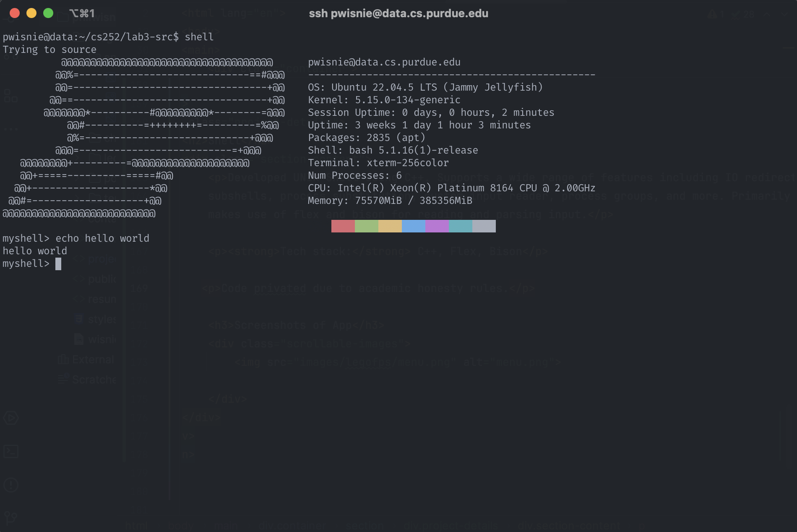Click the ssh pwisnie@data.cs.purdue.edu window title

click(x=398, y=13)
